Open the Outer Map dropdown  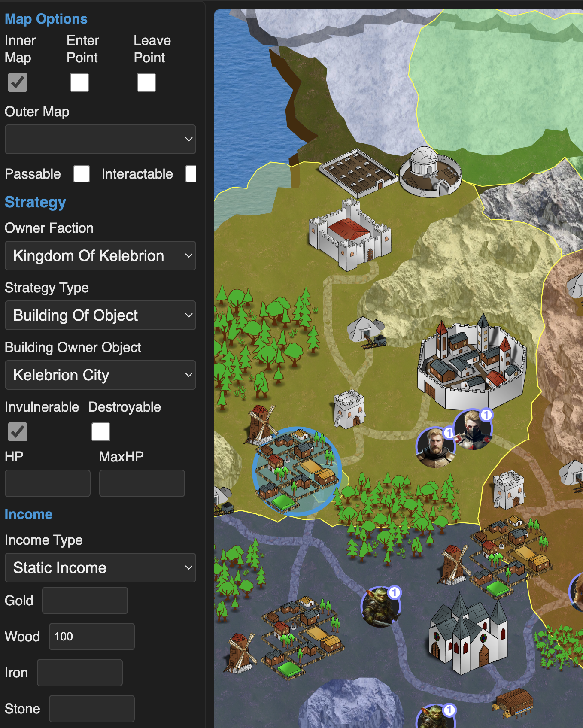point(100,139)
